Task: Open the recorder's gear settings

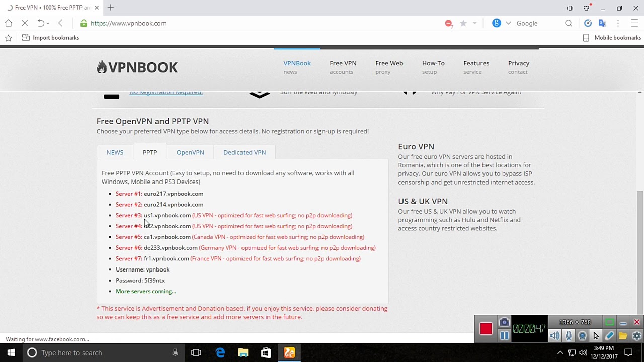Action: coord(636,336)
